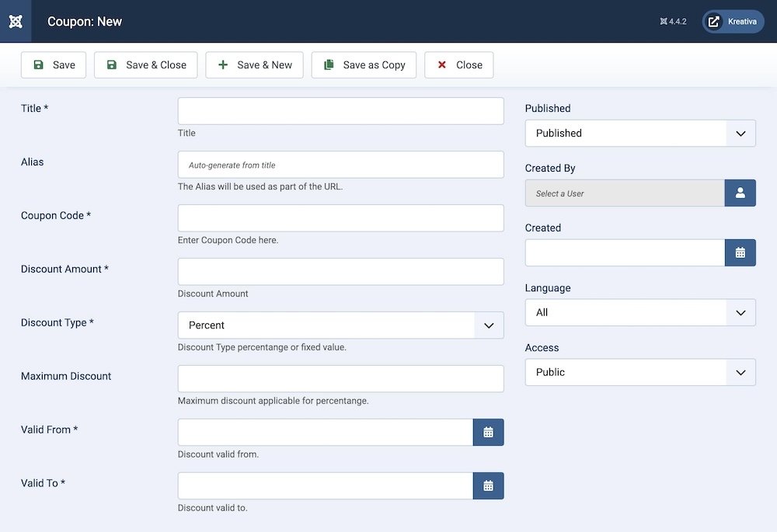
Task: Click the Coupon Code text field
Action: [340, 218]
